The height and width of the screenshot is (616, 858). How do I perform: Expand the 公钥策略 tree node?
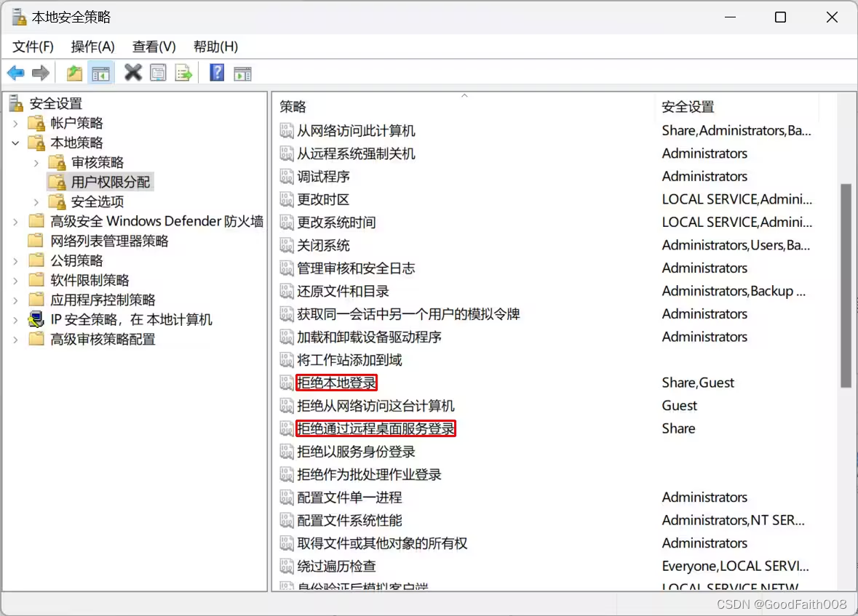click(x=15, y=261)
